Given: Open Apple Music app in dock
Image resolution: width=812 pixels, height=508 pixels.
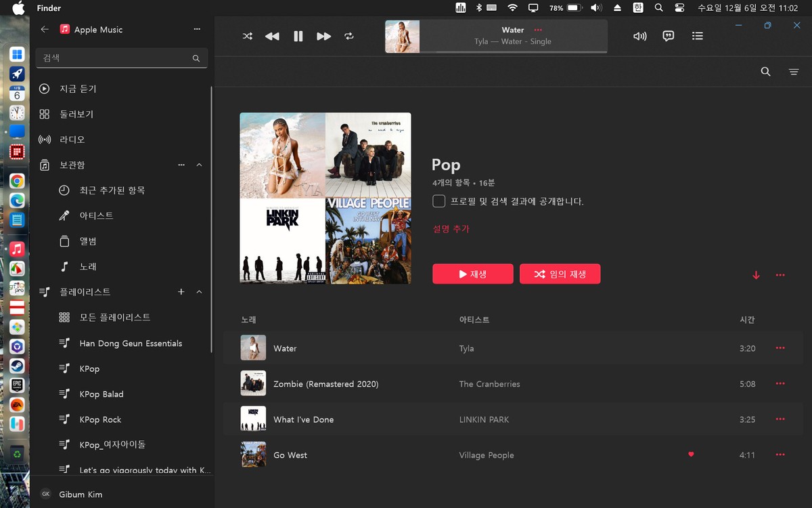Looking at the screenshot, I should (17, 249).
